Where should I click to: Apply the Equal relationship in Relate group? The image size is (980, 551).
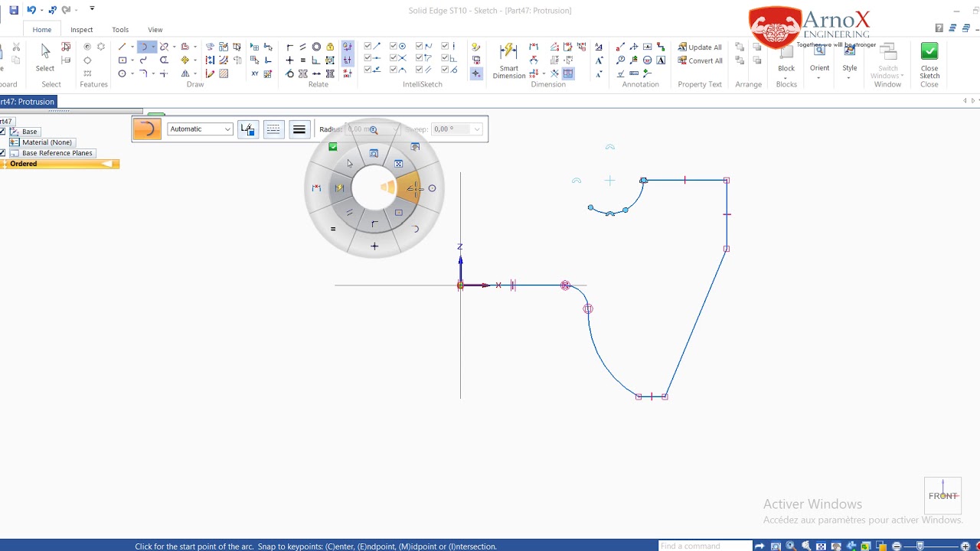point(303,60)
